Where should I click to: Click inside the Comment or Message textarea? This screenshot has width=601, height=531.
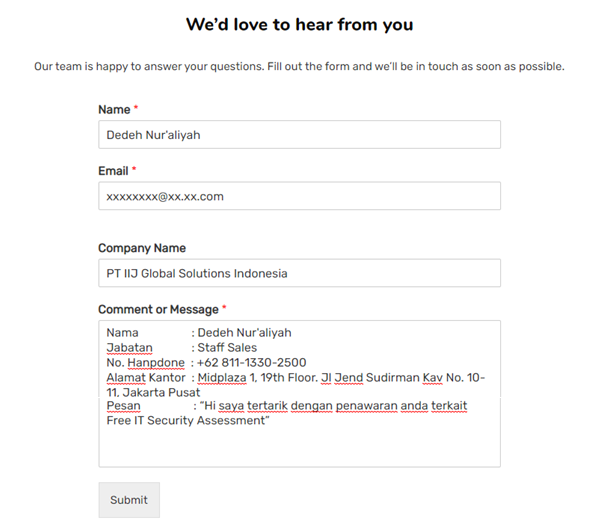tap(299, 445)
